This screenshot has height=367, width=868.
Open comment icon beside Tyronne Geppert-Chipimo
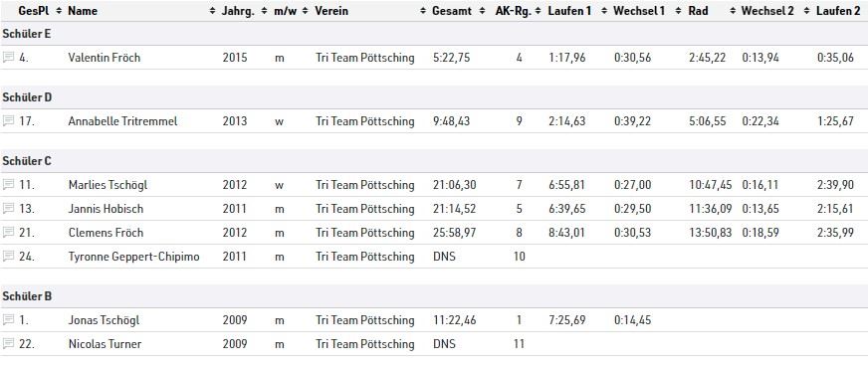pos(8,256)
